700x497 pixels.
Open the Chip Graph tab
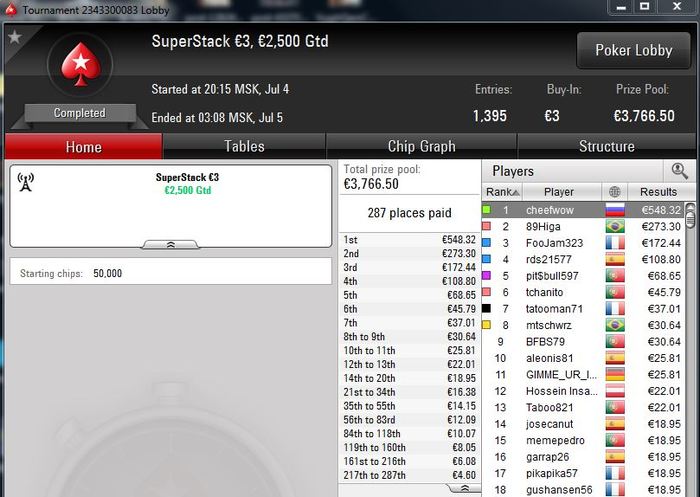[x=421, y=146]
